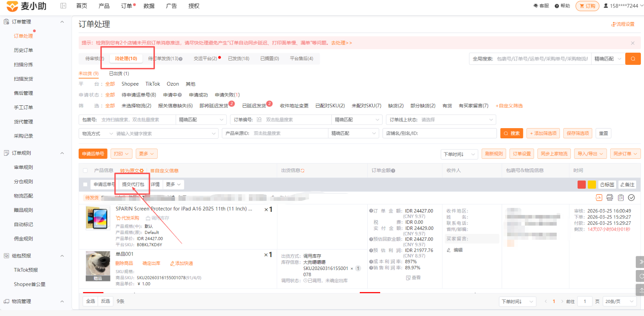
Task: Open the 20条/页 page size dropdown
Action: click(x=620, y=301)
